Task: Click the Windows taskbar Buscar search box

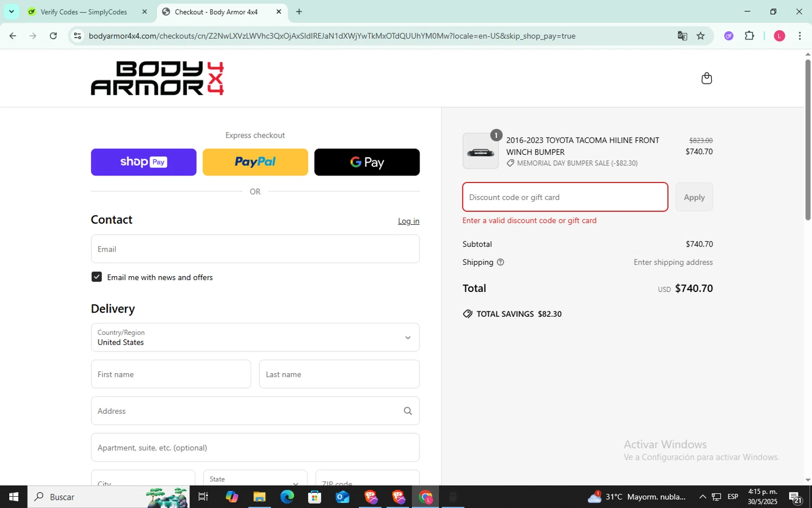Action: tap(108, 497)
